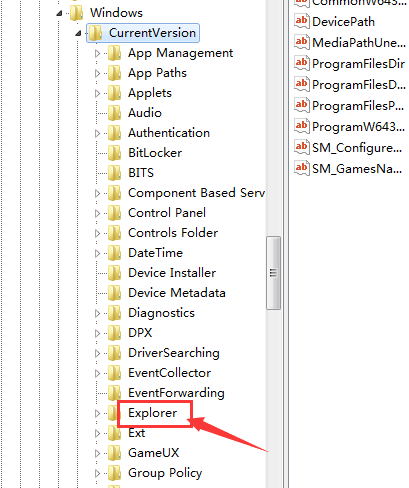Click the DPX folder icon
This screenshot has height=488, width=409.
[115, 333]
